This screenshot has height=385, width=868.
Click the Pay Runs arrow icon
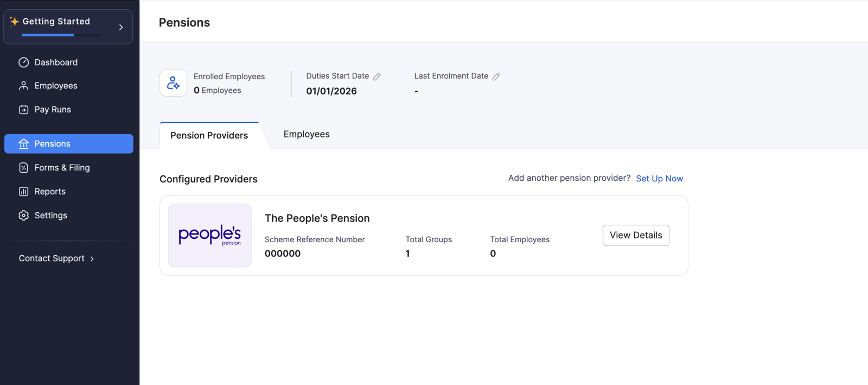click(23, 110)
